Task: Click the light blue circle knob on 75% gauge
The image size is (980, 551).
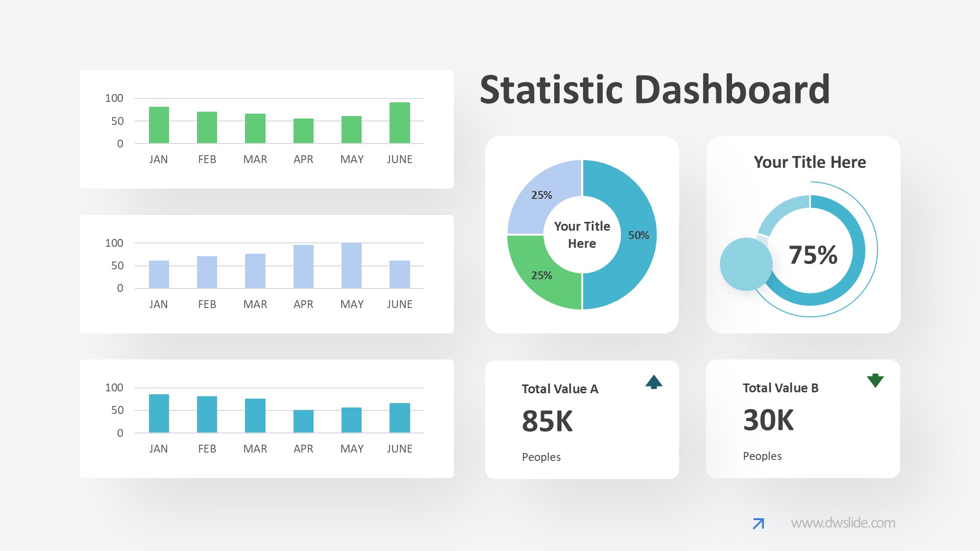Action: click(x=746, y=264)
